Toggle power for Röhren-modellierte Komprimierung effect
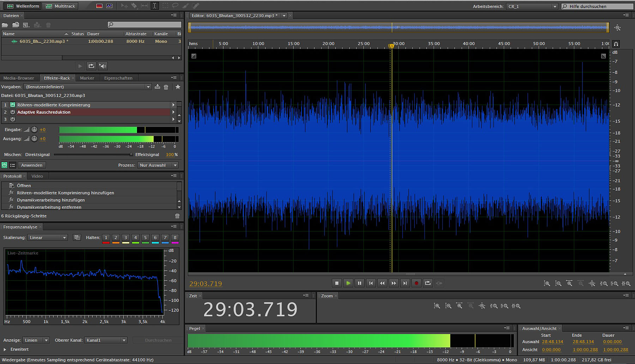 [x=13, y=105]
